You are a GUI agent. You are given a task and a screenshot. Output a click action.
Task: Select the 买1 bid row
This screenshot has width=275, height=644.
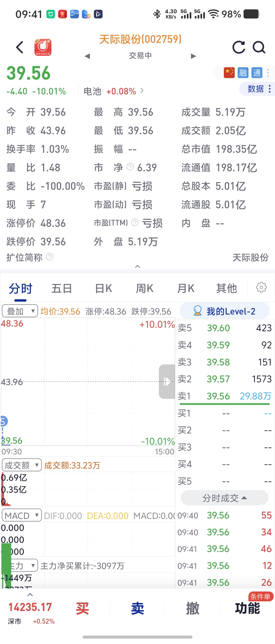point(225,413)
